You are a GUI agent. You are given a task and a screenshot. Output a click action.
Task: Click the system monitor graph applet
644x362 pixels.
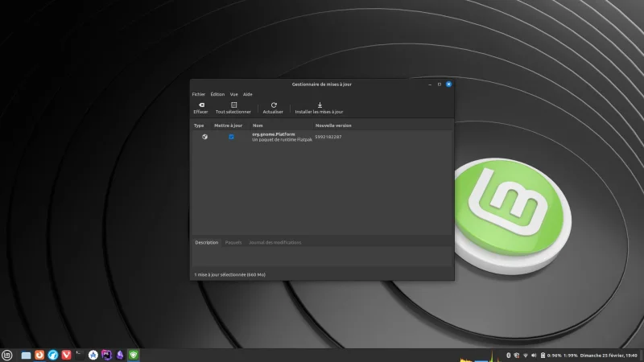click(481, 356)
